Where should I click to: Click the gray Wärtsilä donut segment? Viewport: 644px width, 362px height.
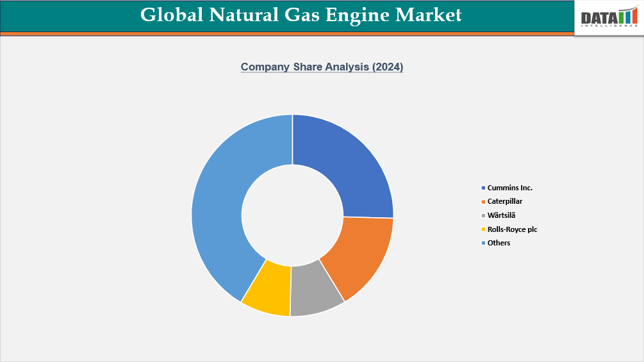pos(314,292)
